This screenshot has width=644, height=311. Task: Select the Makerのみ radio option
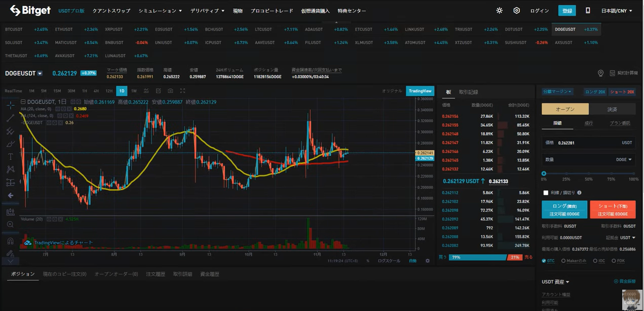click(x=563, y=261)
